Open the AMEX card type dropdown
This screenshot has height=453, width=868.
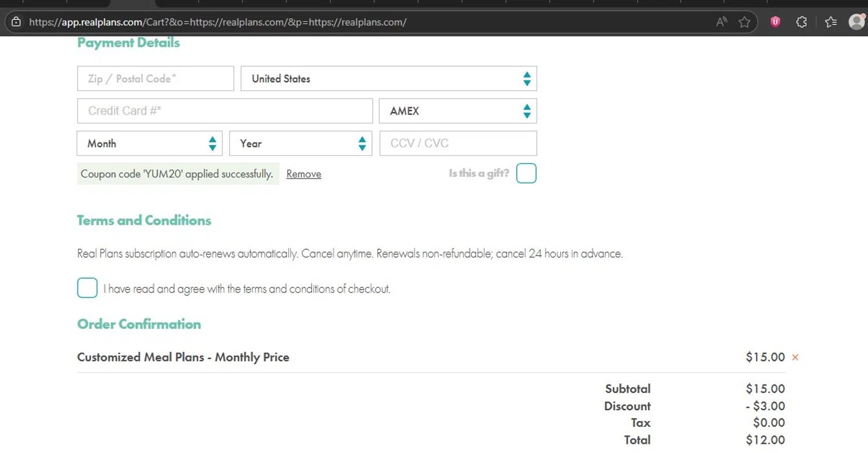[x=458, y=111]
